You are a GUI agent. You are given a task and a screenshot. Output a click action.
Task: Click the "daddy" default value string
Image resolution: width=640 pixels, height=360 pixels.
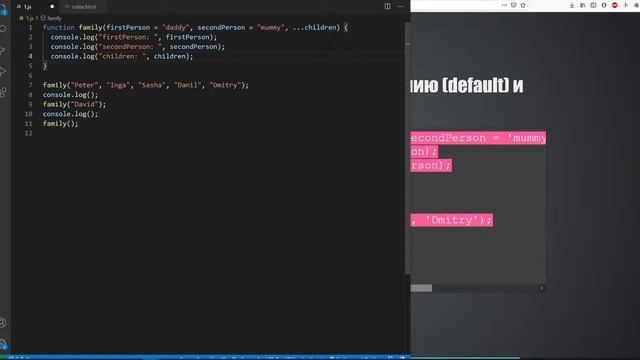(176, 27)
